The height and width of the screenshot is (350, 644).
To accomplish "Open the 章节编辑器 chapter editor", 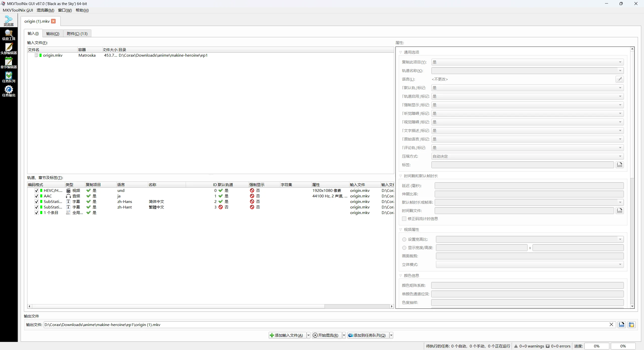I will pyautogui.click(x=9, y=63).
